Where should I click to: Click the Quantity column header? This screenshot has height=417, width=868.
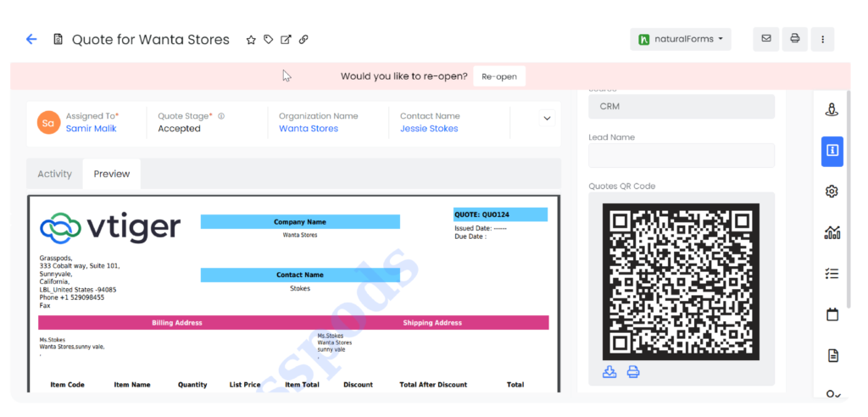point(192,385)
